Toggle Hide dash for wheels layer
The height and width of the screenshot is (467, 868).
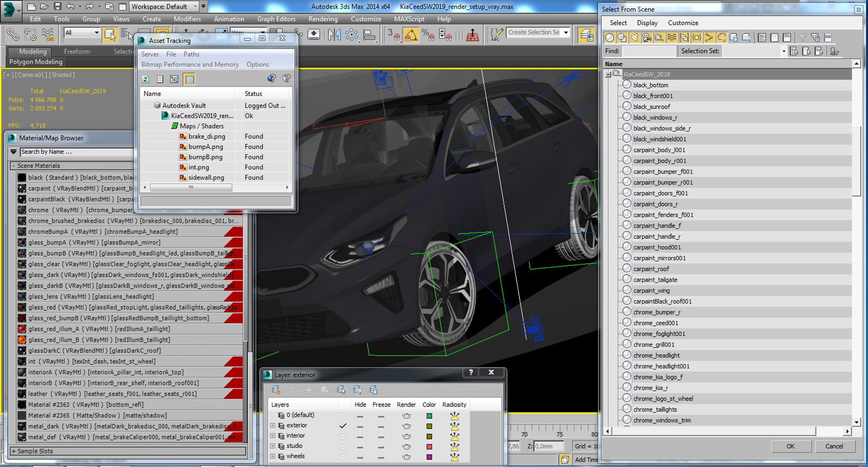[360, 457]
